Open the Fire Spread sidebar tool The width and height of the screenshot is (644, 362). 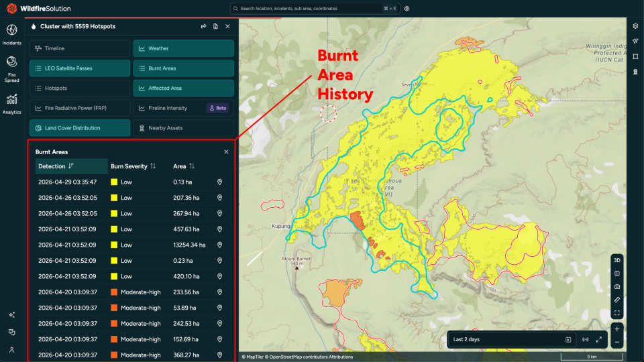[11, 69]
